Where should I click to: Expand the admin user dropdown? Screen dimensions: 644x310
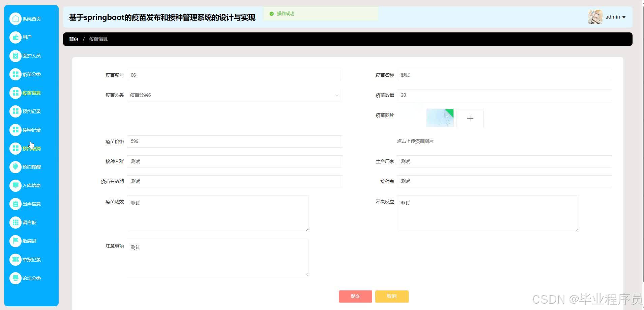click(615, 17)
